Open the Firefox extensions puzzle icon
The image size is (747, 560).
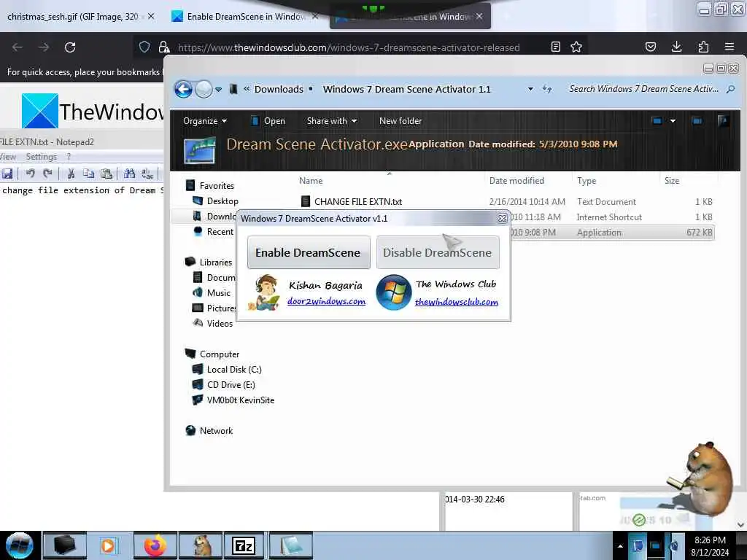(x=703, y=47)
